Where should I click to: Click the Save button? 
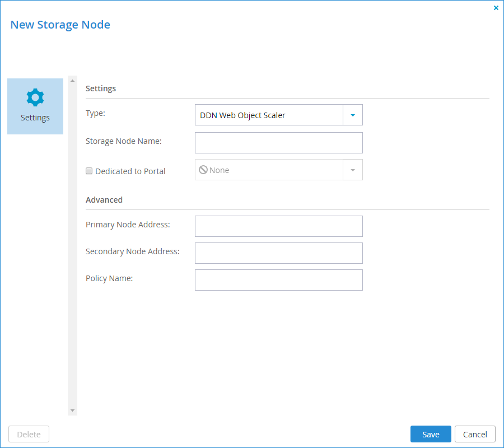pyautogui.click(x=431, y=434)
